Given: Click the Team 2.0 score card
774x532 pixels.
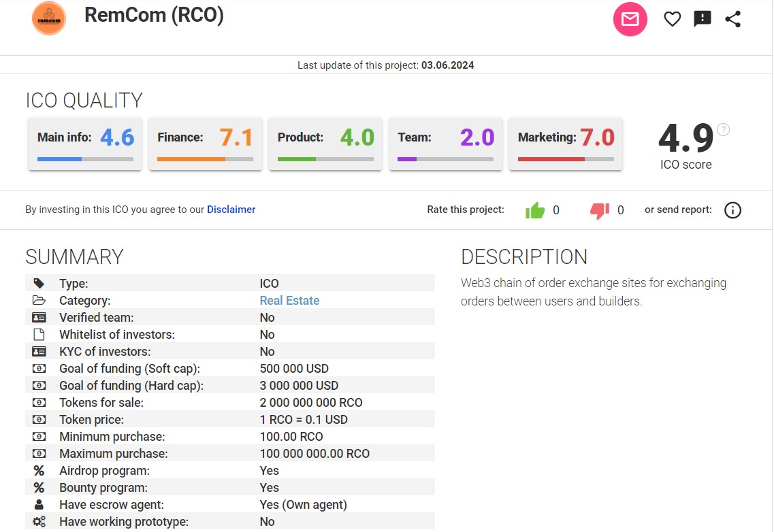Looking at the screenshot, I should click(x=446, y=144).
